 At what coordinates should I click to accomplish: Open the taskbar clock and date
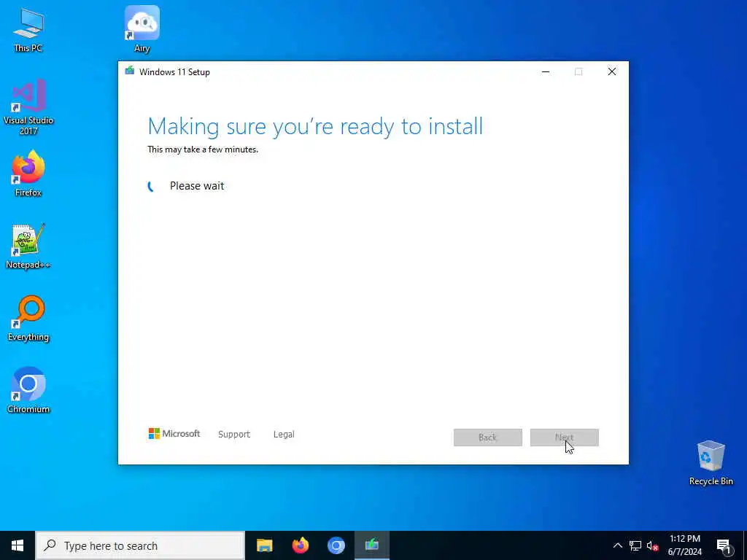coord(684,545)
